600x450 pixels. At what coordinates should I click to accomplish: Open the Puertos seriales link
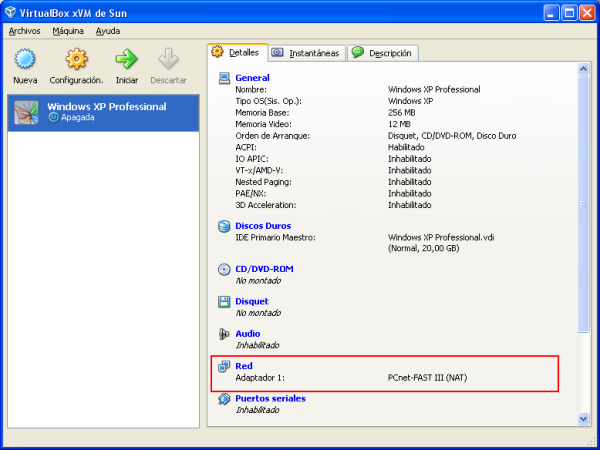coord(270,399)
